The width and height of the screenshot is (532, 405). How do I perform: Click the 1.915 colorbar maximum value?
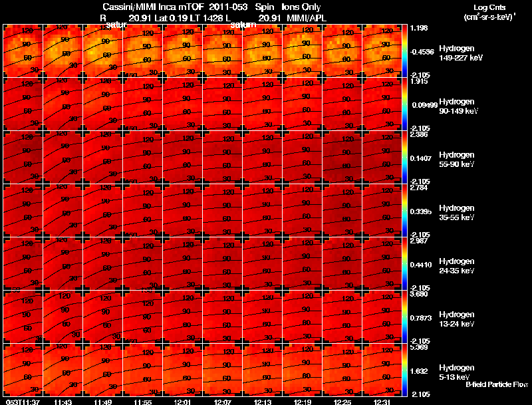(419, 81)
